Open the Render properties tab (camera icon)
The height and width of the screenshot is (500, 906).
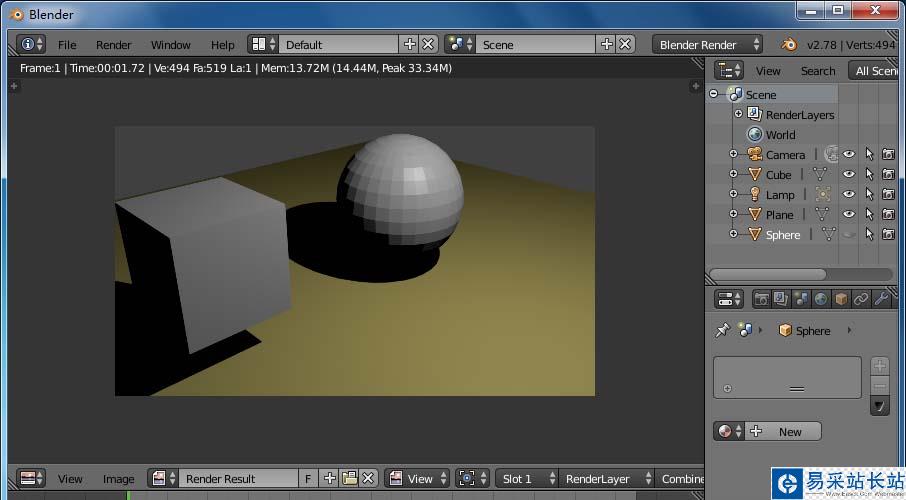tap(762, 299)
